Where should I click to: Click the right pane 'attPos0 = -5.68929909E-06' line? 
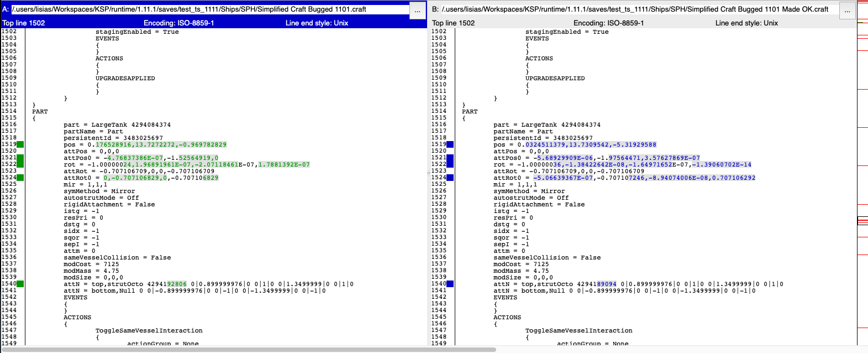click(x=597, y=158)
